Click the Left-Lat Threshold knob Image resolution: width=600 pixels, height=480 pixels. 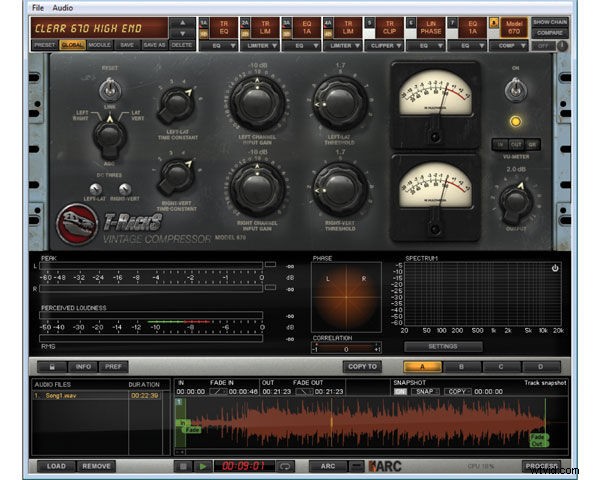click(340, 103)
